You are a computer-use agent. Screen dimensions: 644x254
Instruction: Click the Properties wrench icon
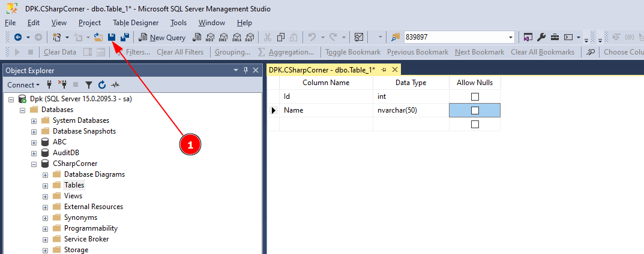coord(541,37)
